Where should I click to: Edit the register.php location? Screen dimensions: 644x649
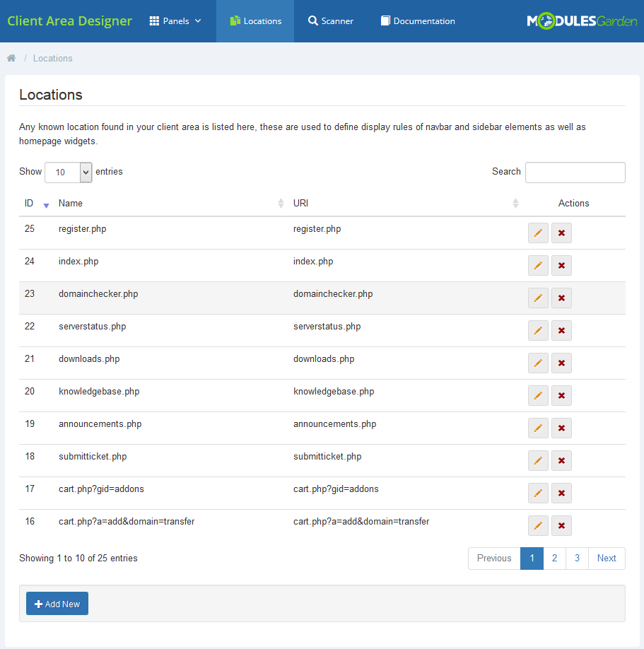538,233
